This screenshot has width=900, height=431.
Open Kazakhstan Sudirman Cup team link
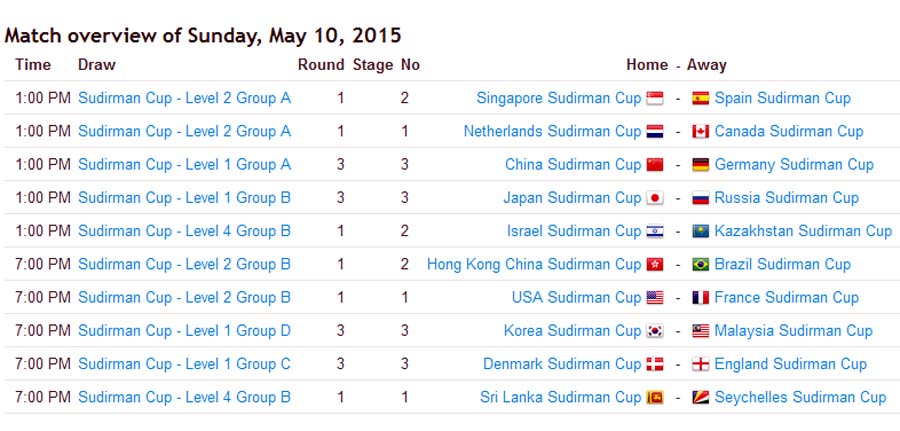804,231
